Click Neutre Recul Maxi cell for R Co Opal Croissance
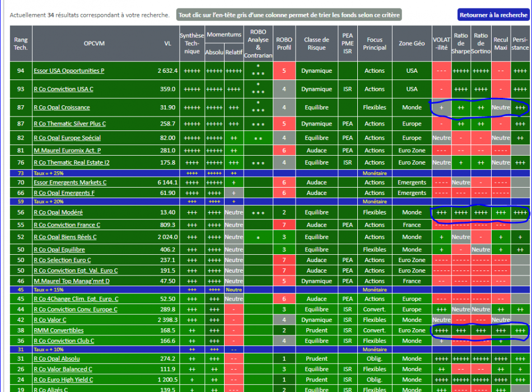 coord(501,108)
